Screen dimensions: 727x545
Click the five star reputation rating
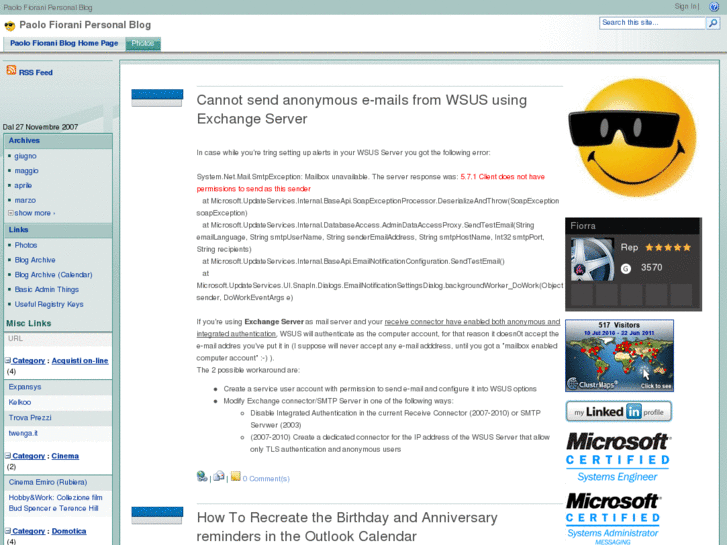[668, 248]
